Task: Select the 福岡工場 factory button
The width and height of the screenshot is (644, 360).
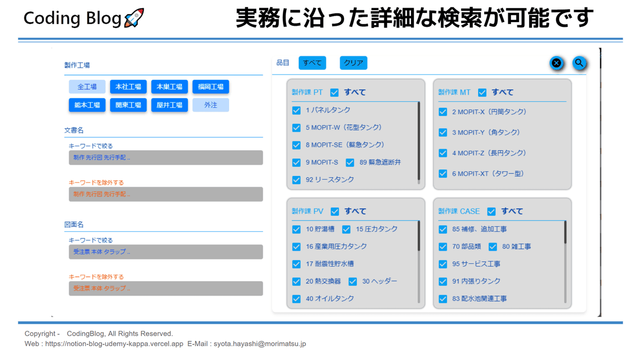Action: coord(210,86)
